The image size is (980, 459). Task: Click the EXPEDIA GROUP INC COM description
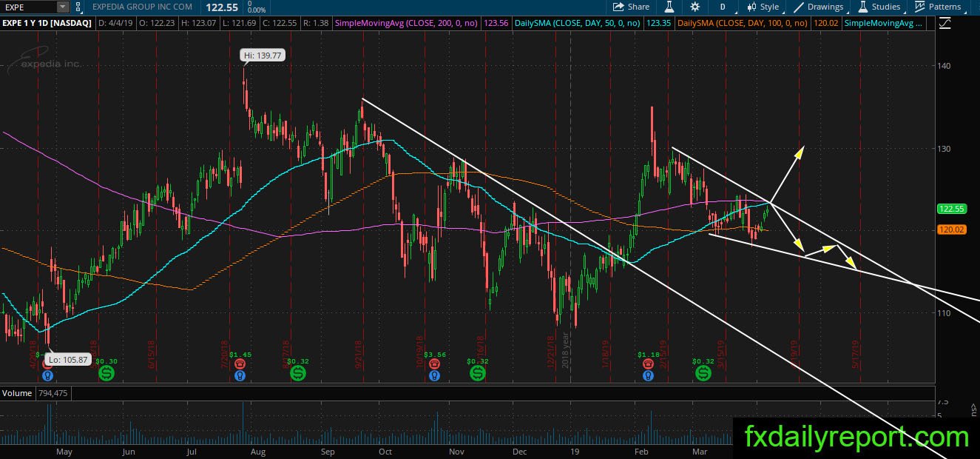[143, 7]
